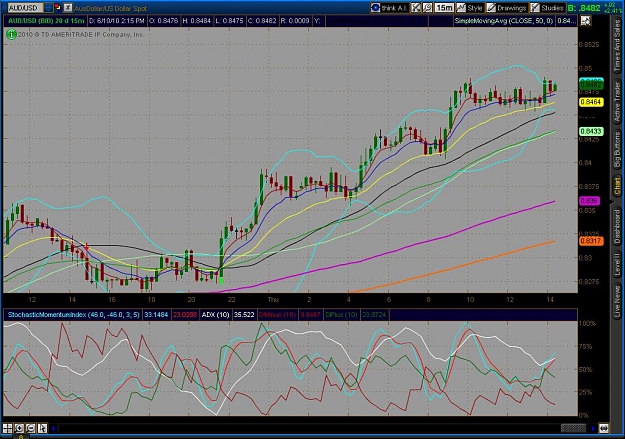Open the Level II side tab
625x439 pixels.
pos(617,265)
